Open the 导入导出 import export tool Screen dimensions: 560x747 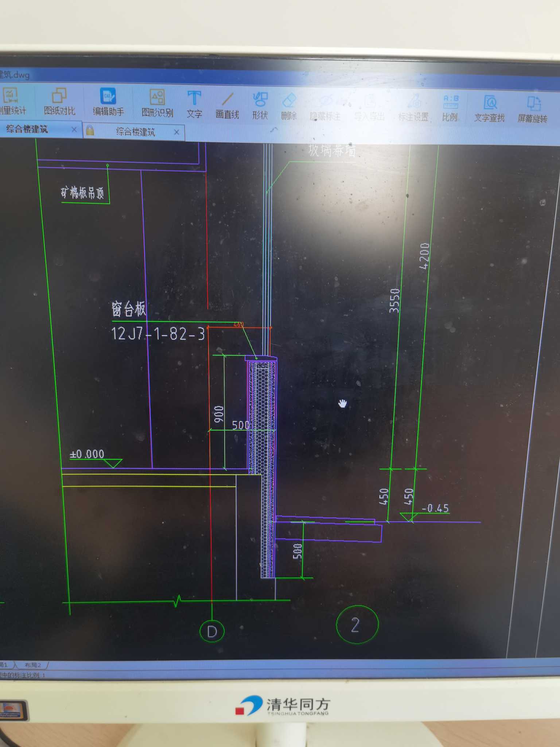pos(369,108)
